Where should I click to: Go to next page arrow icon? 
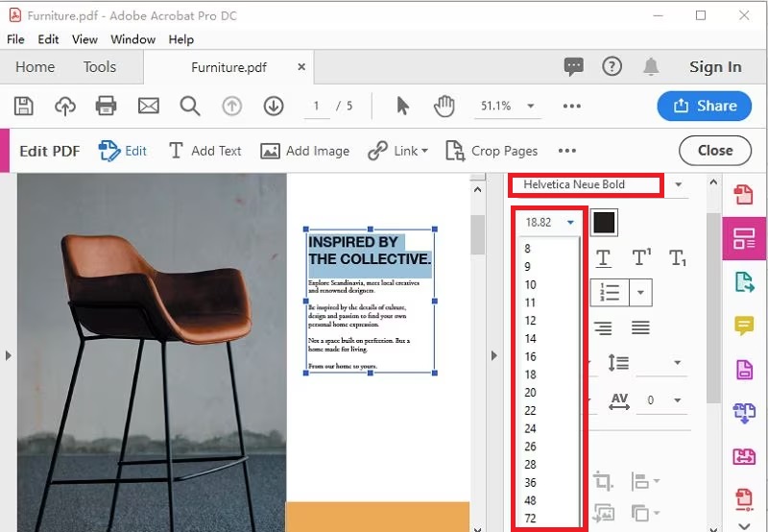click(x=274, y=106)
